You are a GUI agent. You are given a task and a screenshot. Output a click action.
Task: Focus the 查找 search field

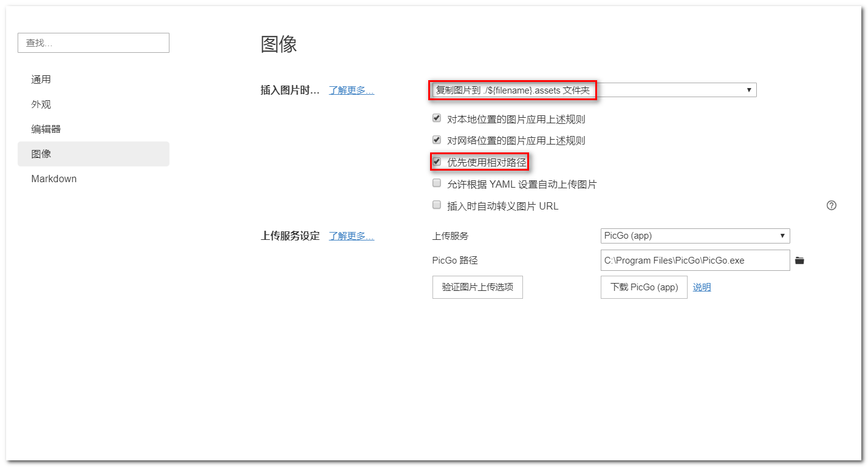(94, 43)
